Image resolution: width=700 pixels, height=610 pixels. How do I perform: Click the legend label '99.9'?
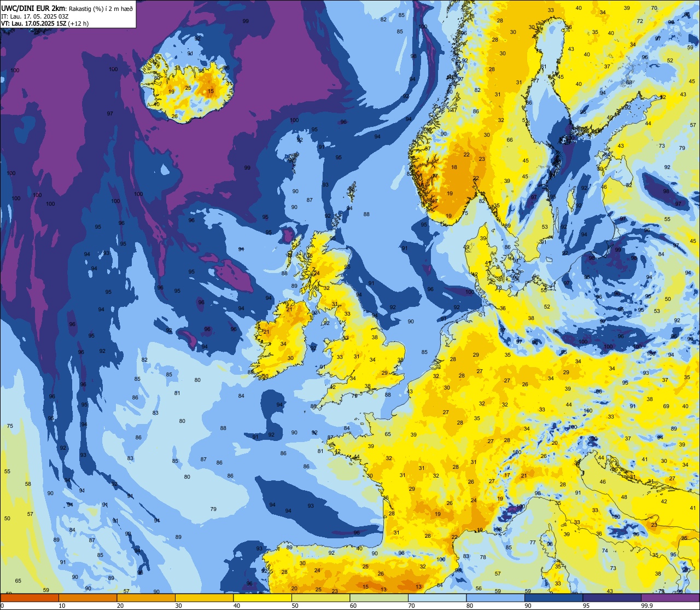click(647, 606)
